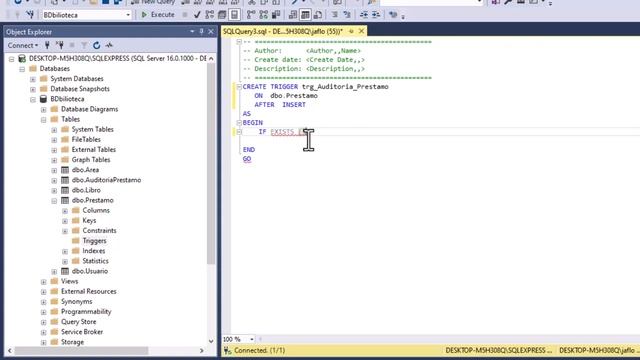Expand the Database Diagrams folder
This screenshot has height=360, width=640.
tap(43, 109)
